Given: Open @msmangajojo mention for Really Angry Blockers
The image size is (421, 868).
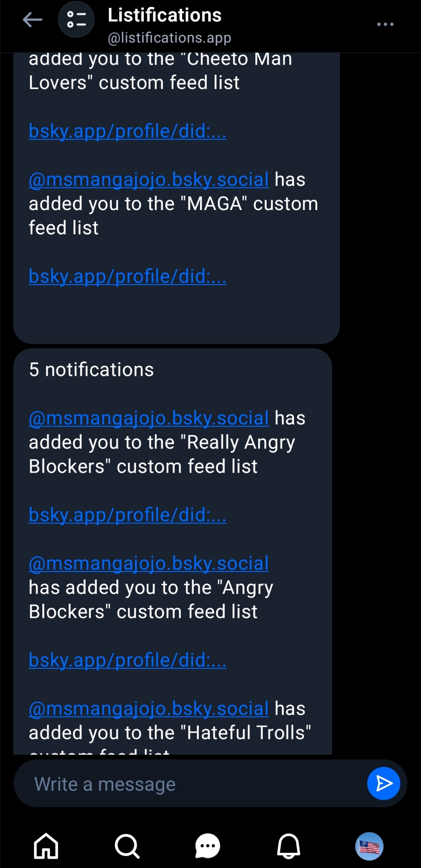Looking at the screenshot, I should click(149, 418).
